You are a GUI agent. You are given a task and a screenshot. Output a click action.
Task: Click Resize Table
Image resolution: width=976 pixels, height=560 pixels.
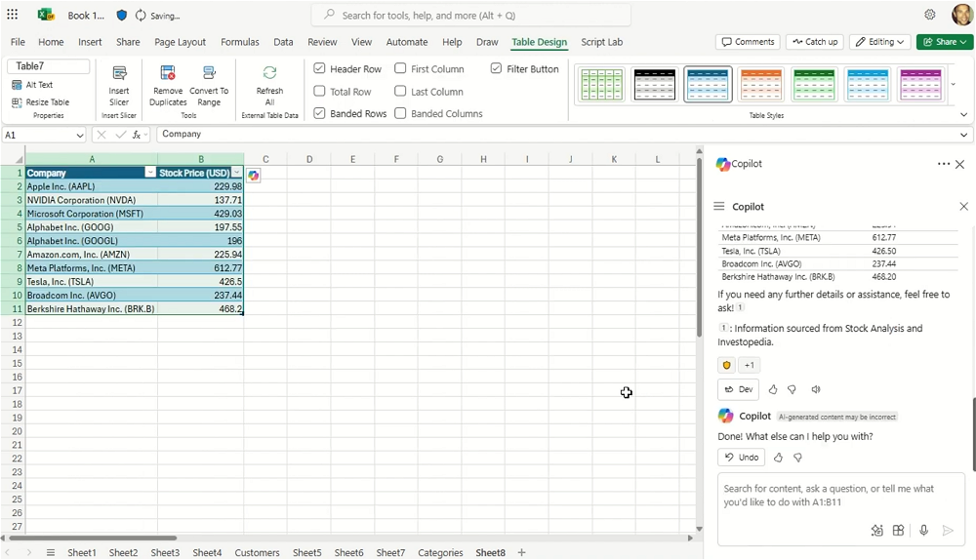(40, 102)
